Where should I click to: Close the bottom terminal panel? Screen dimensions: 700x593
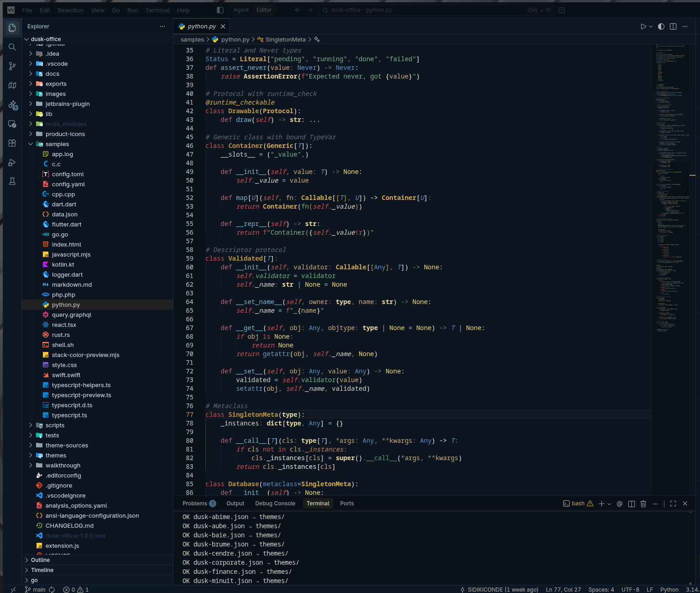click(685, 504)
